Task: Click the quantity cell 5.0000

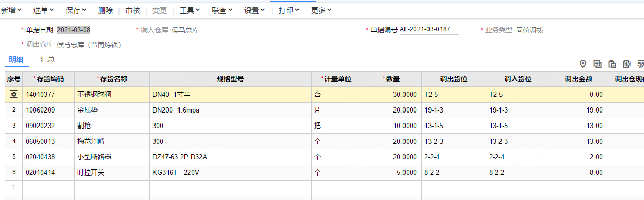Action: 391,173
